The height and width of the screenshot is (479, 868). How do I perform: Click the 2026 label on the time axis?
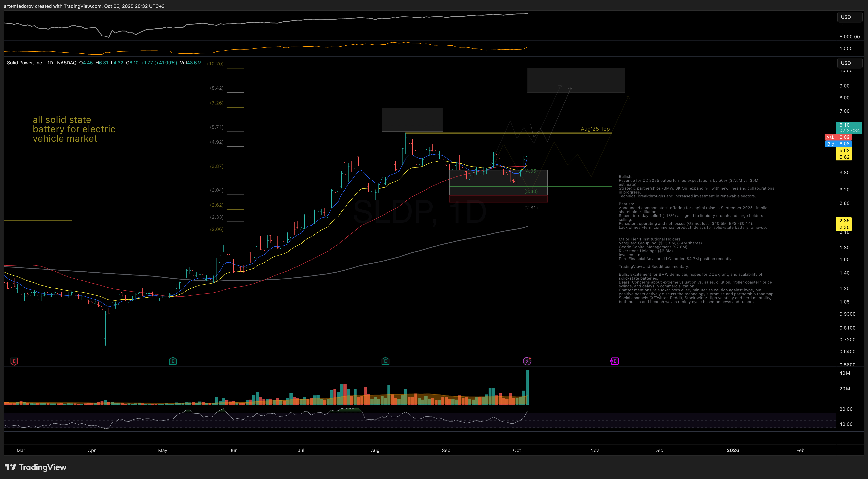click(x=733, y=450)
